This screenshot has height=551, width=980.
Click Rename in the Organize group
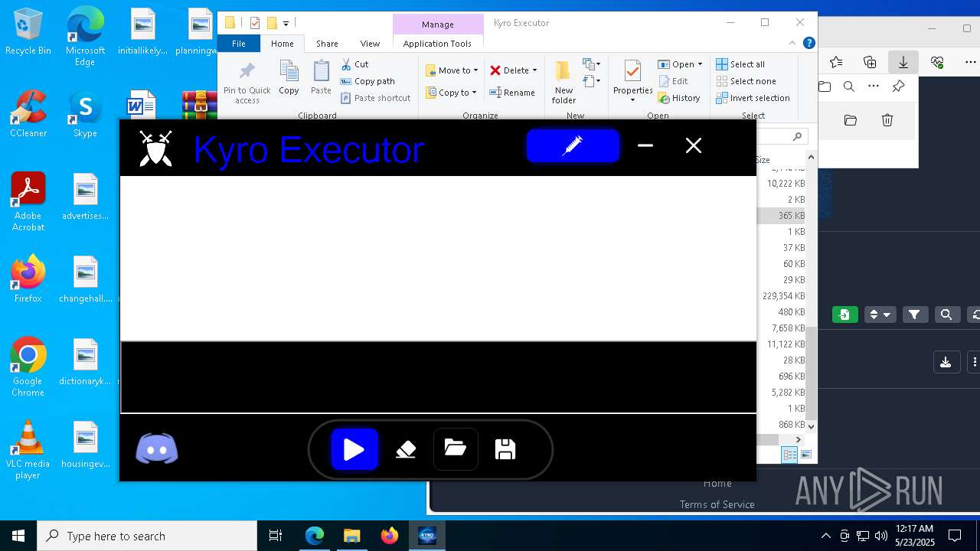tap(512, 93)
